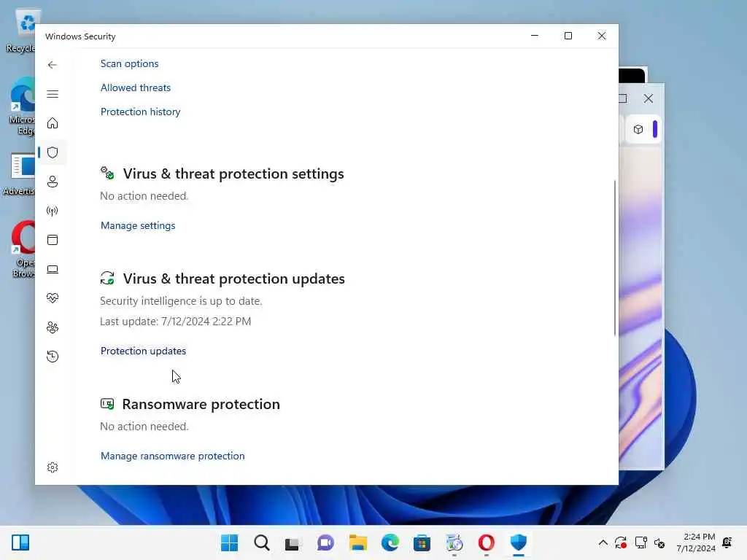Viewport: 747px width, 560px height.
Task: Show hidden system tray icons
Action: pyautogui.click(x=603, y=542)
